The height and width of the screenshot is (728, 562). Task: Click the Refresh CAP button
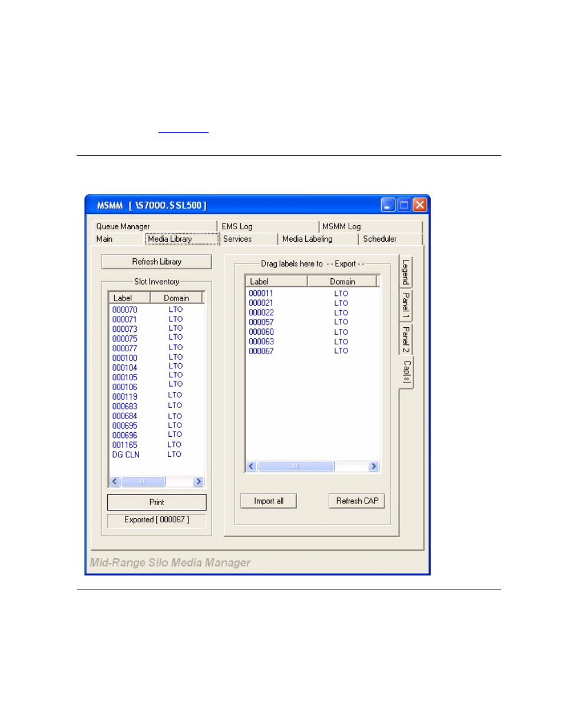point(357,501)
